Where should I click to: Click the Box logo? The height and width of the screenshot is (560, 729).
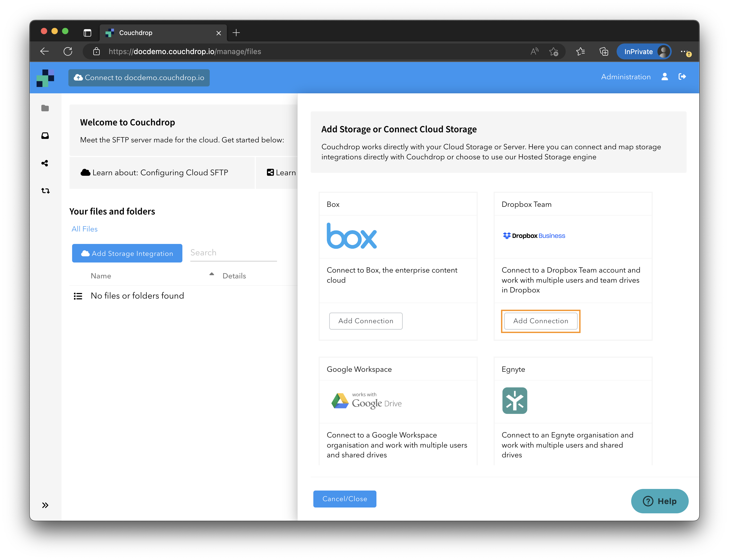pyautogui.click(x=352, y=236)
